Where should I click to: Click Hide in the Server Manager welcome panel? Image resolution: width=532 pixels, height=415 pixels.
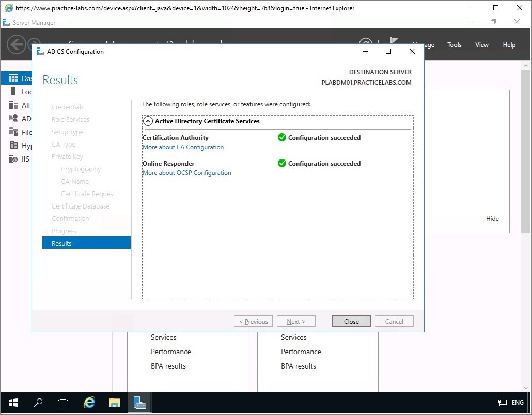492,219
